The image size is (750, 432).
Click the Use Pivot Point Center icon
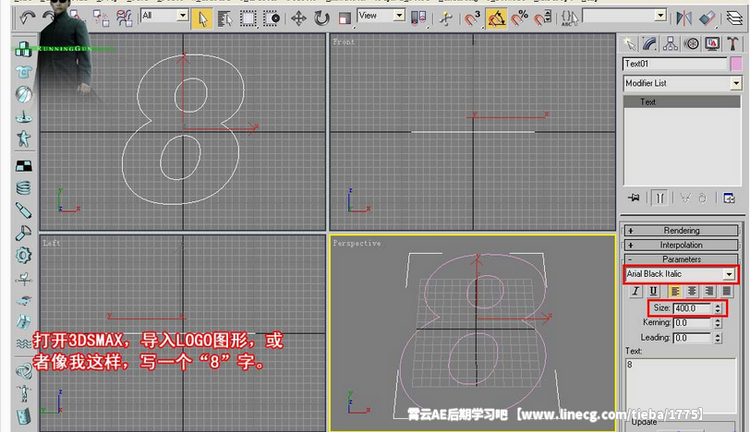pyautogui.click(x=419, y=19)
